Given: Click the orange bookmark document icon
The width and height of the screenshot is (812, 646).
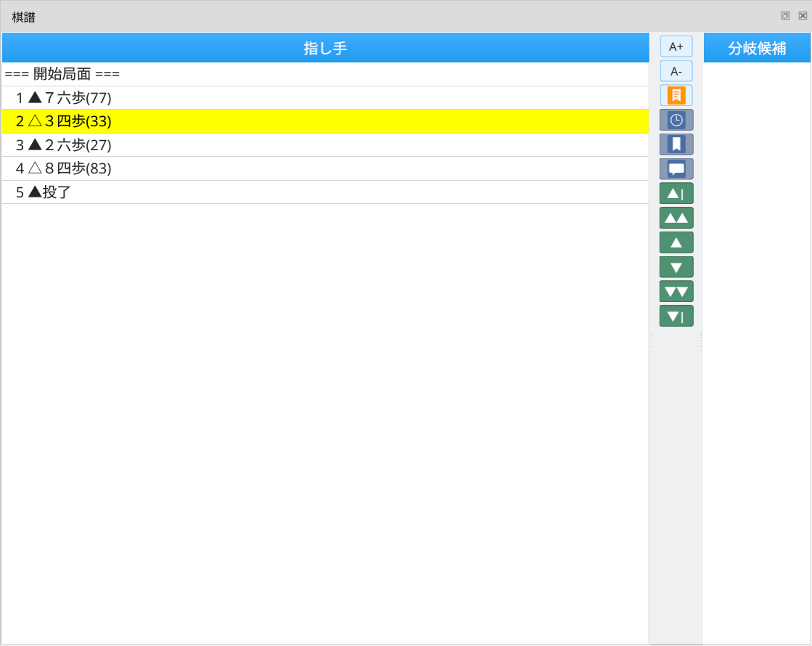Looking at the screenshot, I should 676,95.
